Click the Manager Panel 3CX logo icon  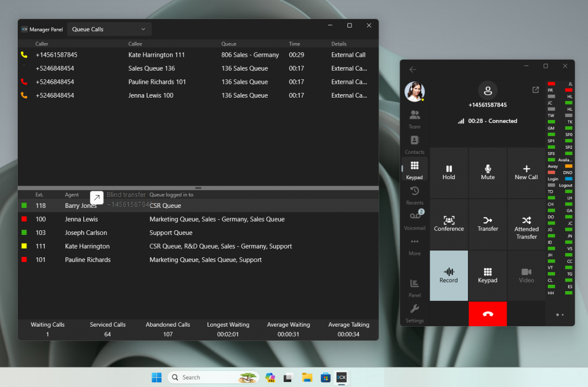tap(25, 29)
